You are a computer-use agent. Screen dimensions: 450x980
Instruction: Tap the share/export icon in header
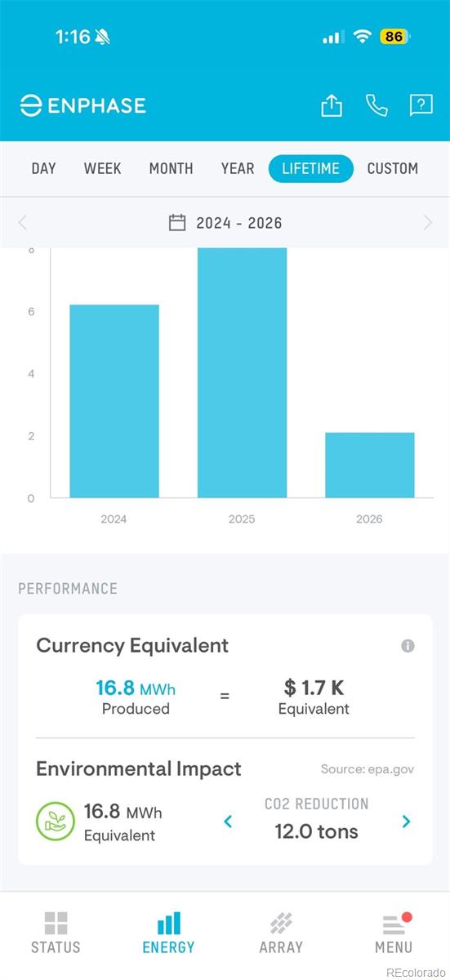331,105
